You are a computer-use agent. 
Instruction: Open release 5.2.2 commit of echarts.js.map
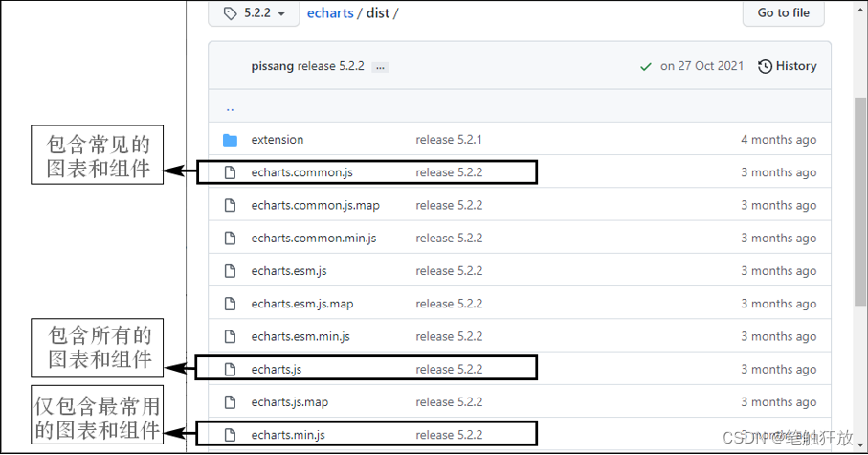tap(449, 401)
